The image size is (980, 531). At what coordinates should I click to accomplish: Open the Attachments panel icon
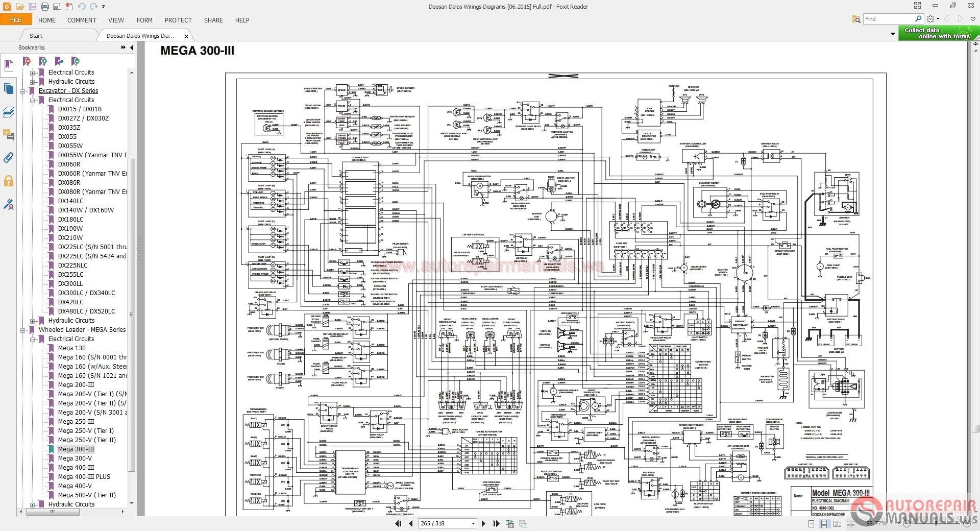[x=9, y=158]
